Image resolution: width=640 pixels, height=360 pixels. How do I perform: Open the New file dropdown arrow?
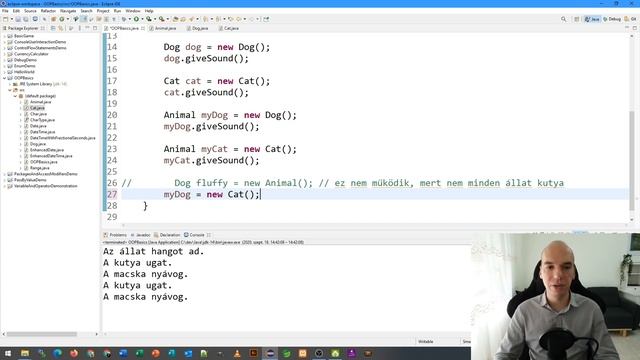[x=11, y=19]
